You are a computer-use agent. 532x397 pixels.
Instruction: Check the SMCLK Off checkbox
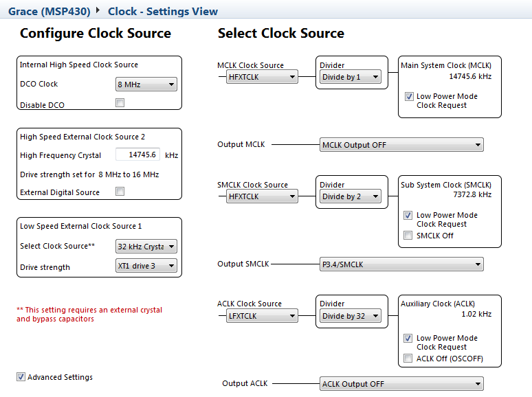click(409, 236)
